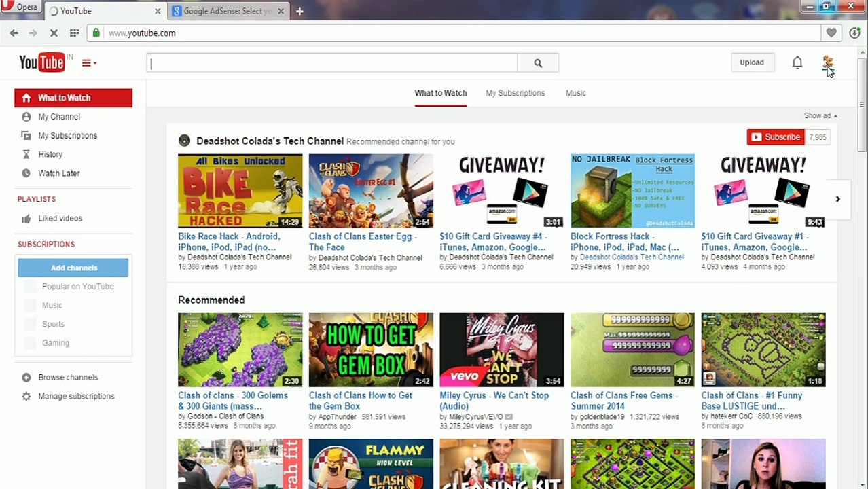The width and height of the screenshot is (868, 489).
Task: Switch to Music top tab
Action: 575,93
